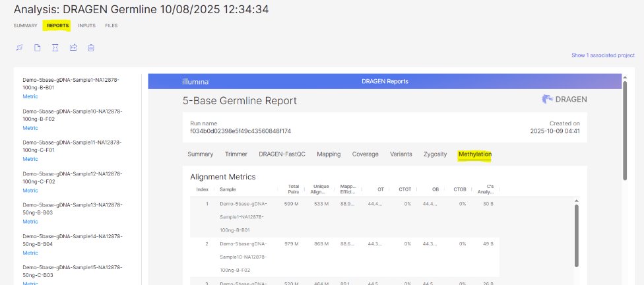Click the rerun analysis icon in toolbar
This screenshot has width=644, height=285.
[20, 47]
